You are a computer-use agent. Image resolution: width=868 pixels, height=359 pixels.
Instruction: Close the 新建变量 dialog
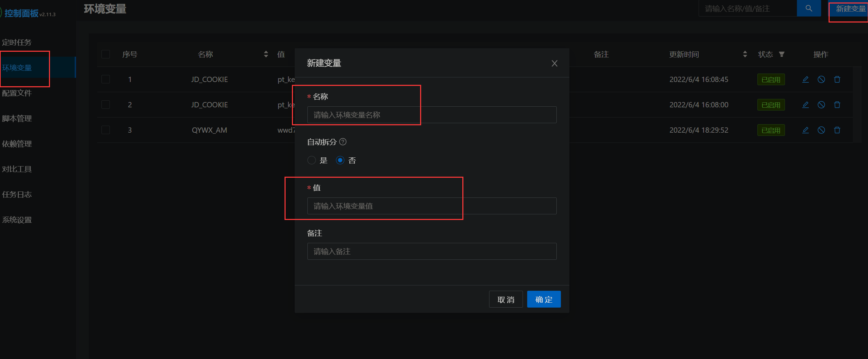pos(555,63)
